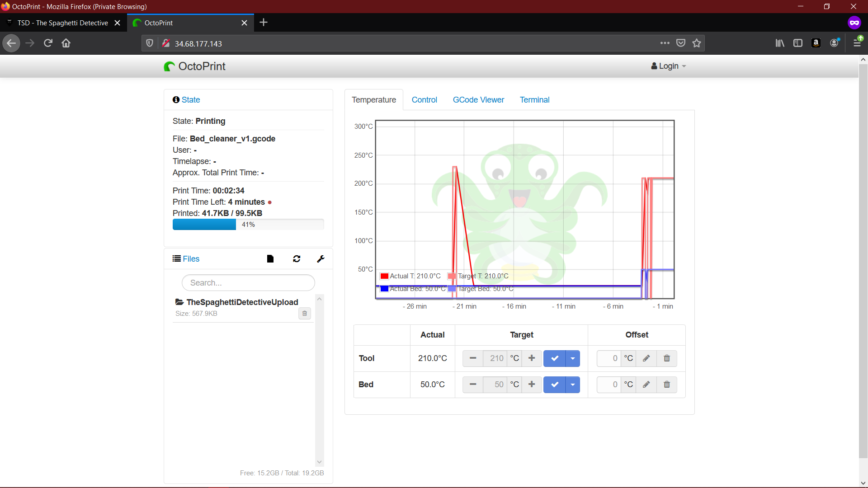Open the Bed temperature preset dropdown

573,385
